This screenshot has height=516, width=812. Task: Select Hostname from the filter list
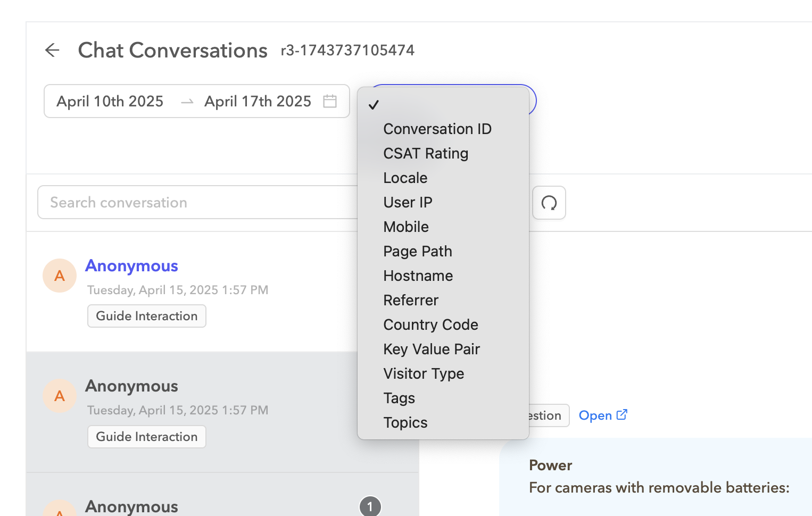click(x=418, y=276)
